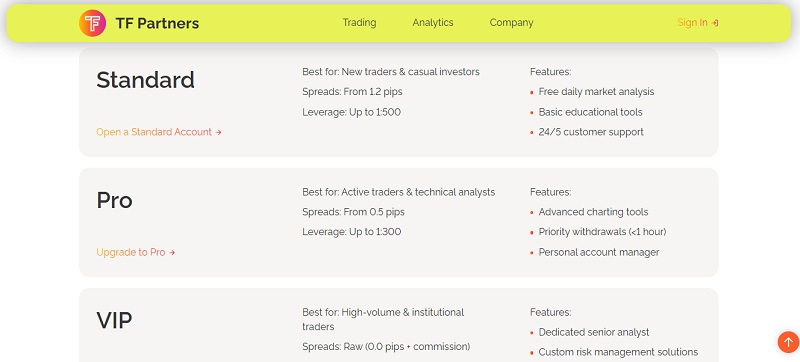This screenshot has height=362, width=800.
Task: Click the Sign In arrow icon
Action: pos(715,23)
